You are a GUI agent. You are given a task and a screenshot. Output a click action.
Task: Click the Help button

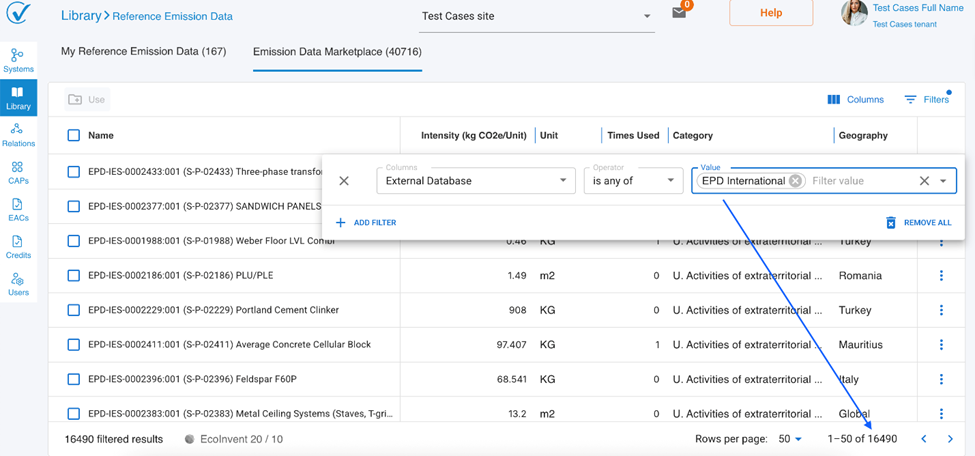pyautogui.click(x=771, y=13)
